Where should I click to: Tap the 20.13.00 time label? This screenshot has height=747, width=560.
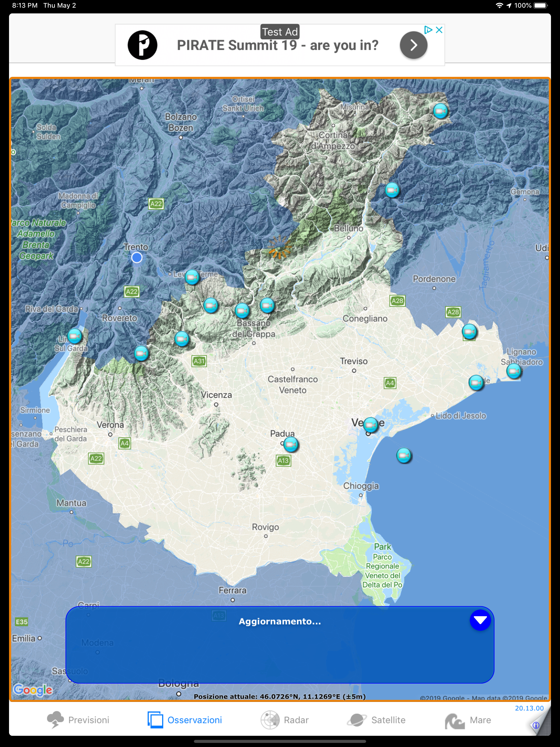[529, 708]
